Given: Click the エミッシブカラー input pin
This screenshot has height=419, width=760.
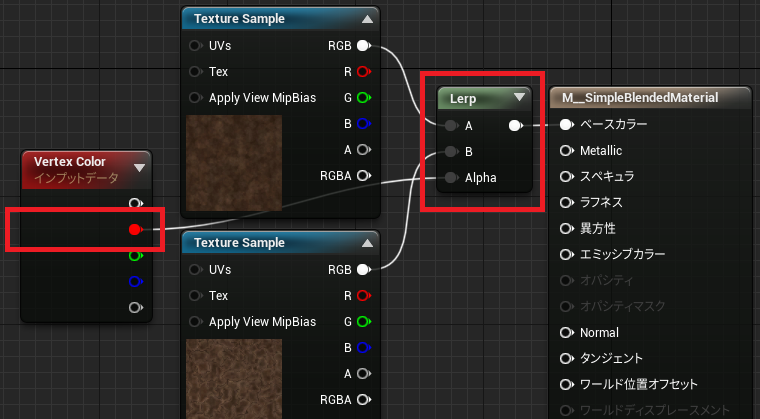Looking at the screenshot, I should [566, 254].
